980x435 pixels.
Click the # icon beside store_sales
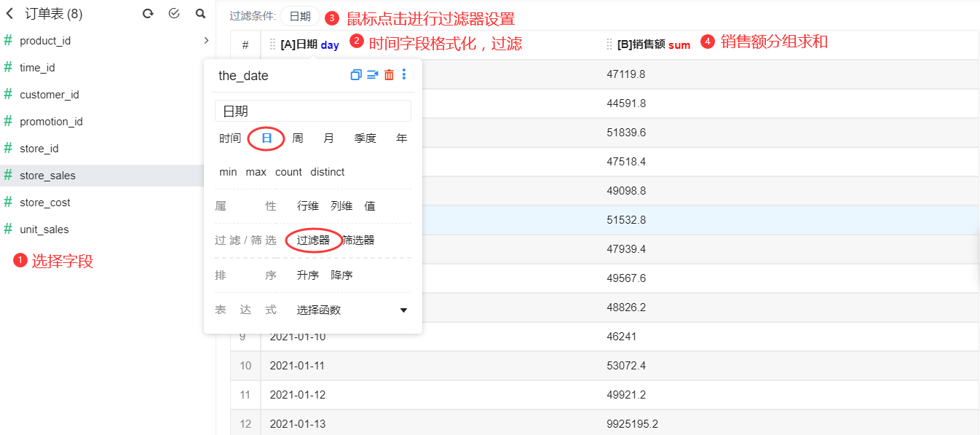(8, 175)
